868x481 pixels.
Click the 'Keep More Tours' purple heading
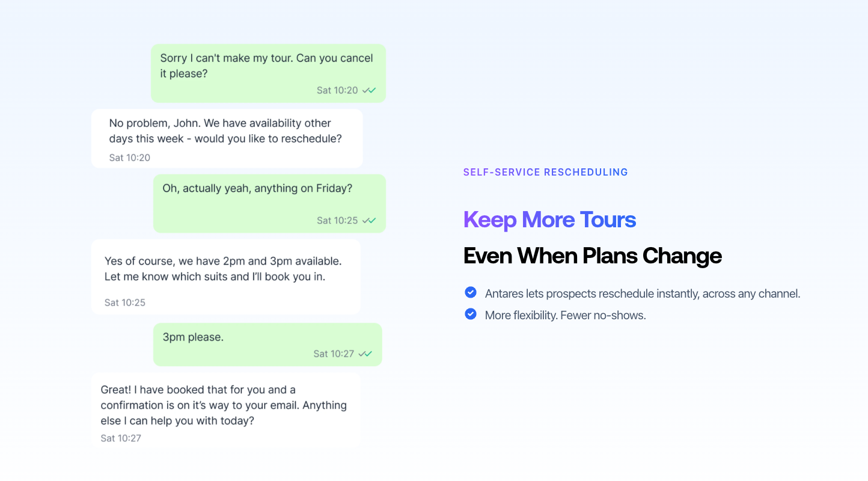[x=549, y=219]
